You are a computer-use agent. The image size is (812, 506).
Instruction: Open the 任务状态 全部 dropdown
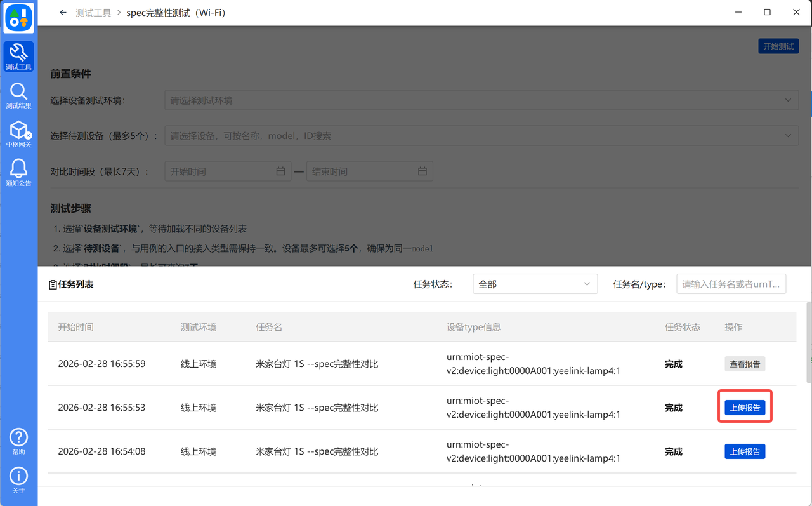point(535,284)
